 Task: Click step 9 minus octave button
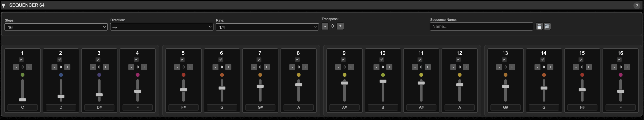(x=338, y=67)
